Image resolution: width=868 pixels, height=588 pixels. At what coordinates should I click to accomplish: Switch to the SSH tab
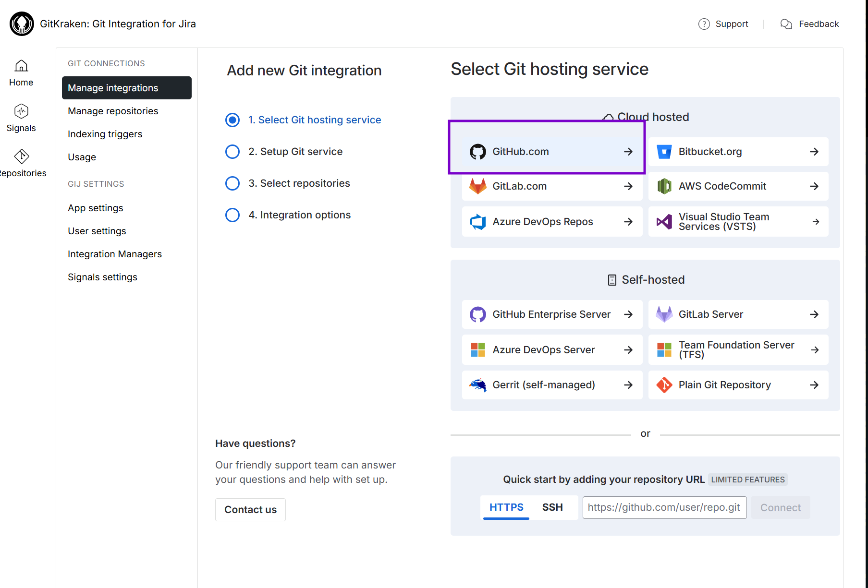click(x=552, y=507)
